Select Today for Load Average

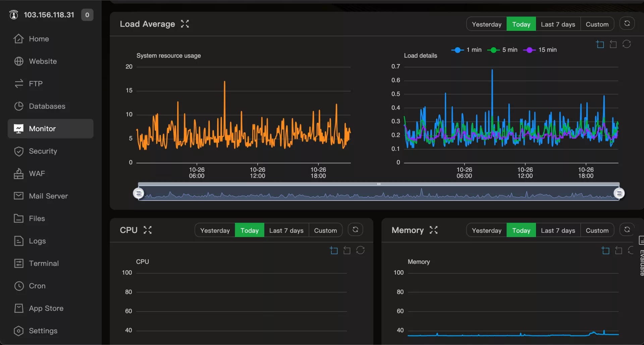[521, 24]
